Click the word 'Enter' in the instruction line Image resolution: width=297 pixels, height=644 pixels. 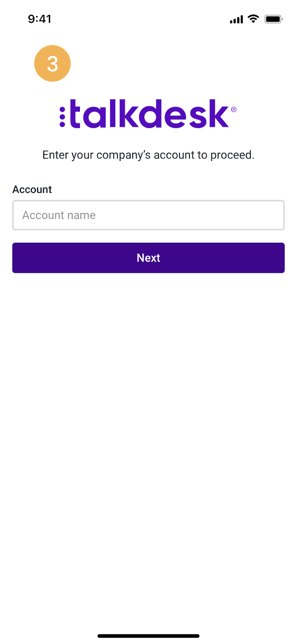tap(55, 155)
